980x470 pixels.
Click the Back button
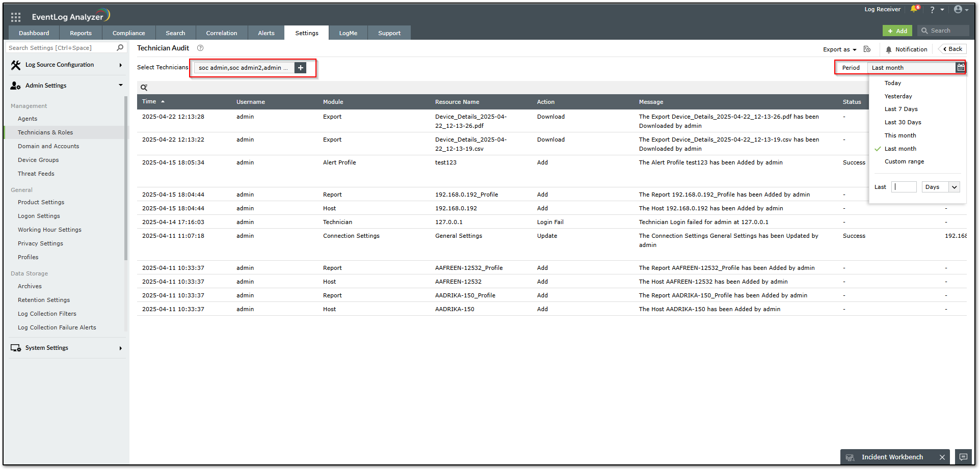(x=952, y=49)
